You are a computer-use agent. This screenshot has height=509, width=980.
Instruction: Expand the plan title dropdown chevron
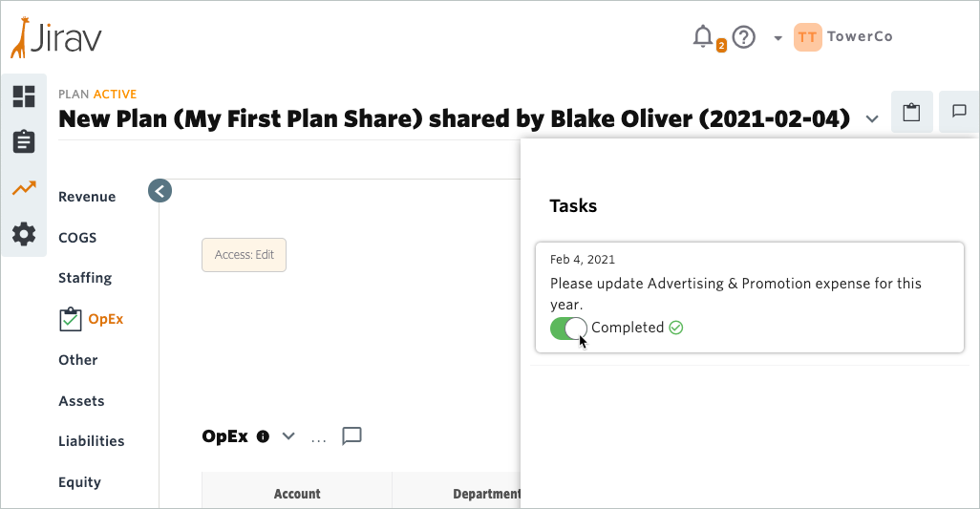pyautogui.click(x=872, y=118)
